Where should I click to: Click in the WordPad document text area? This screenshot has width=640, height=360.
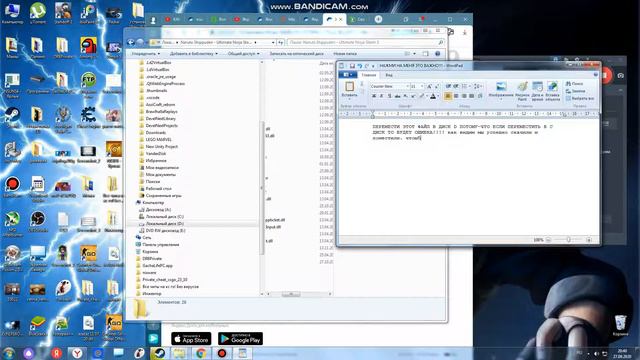469,178
